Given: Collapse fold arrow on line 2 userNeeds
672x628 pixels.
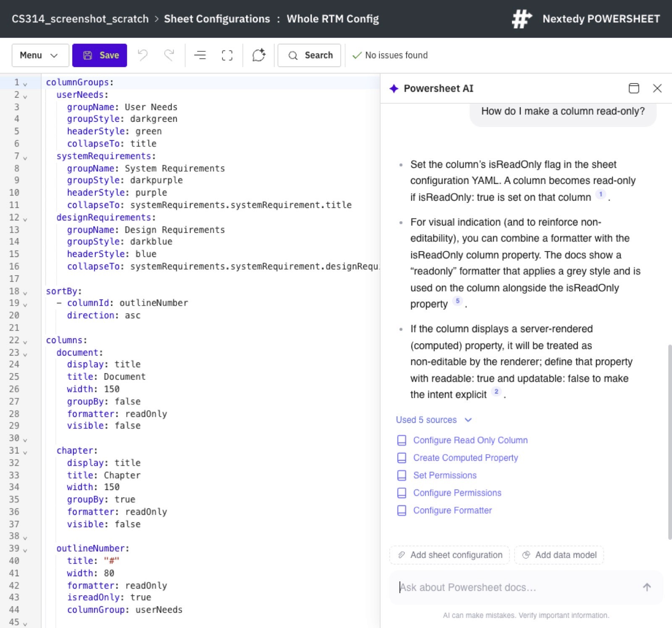Looking at the screenshot, I should point(25,96).
